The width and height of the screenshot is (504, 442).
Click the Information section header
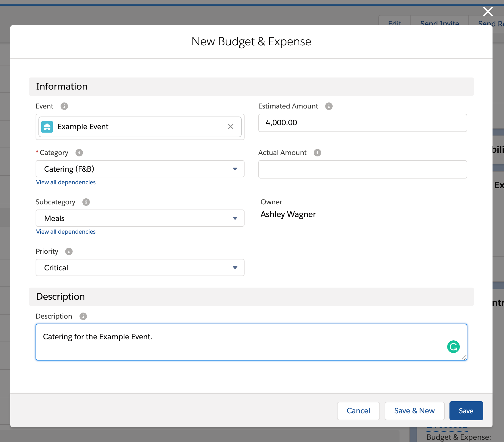[x=251, y=87]
